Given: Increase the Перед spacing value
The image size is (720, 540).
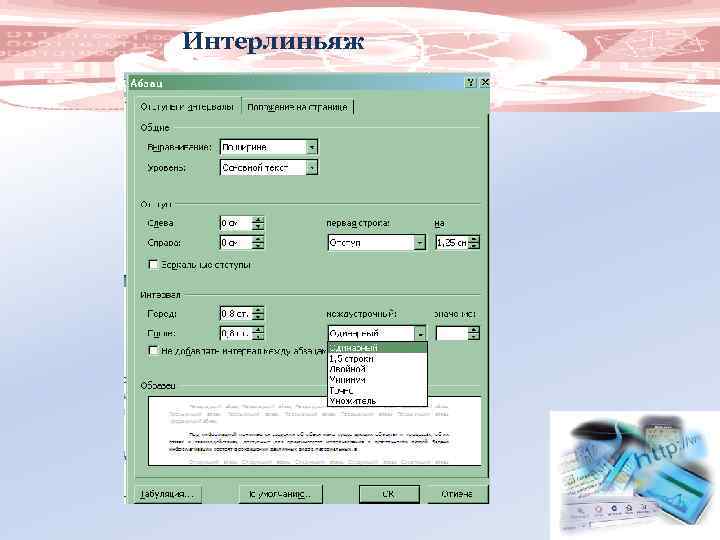Looking at the screenshot, I should click(258, 310).
